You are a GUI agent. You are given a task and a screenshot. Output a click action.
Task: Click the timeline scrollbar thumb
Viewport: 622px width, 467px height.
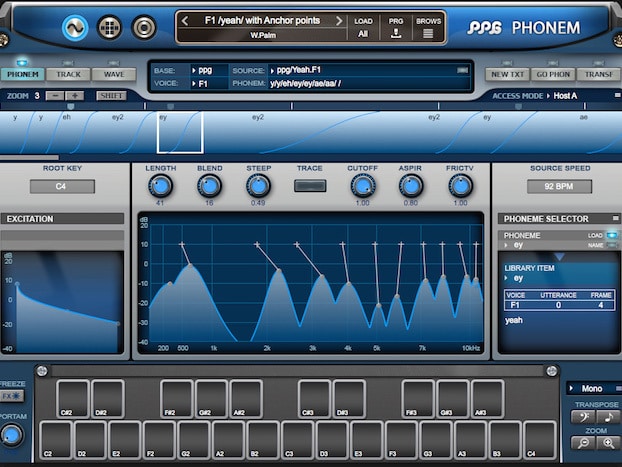[x=29, y=158]
